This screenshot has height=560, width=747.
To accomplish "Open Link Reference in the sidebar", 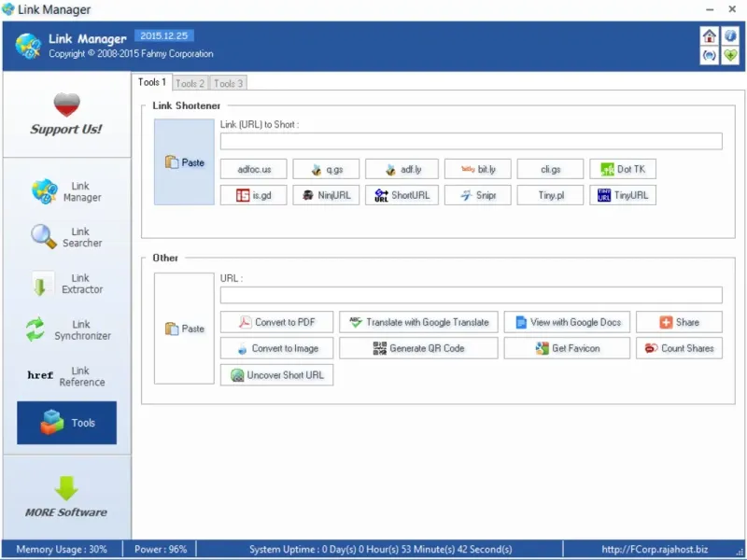I will (66, 376).
